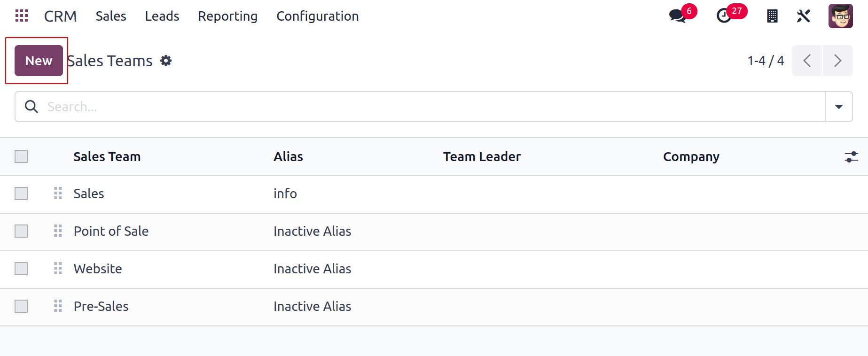
Task: Click the New button
Action: click(39, 61)
